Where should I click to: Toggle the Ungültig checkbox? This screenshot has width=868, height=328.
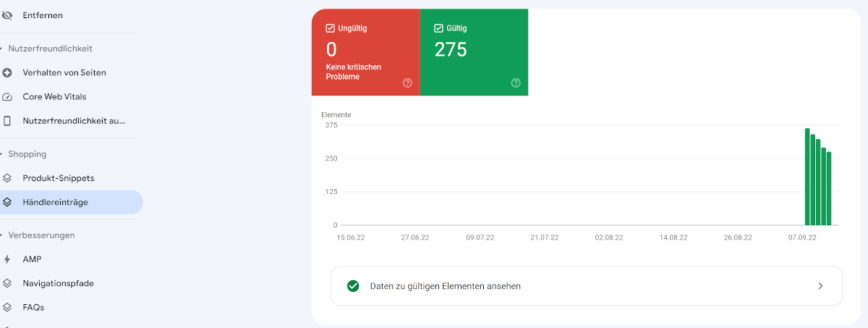click(330, 28)
